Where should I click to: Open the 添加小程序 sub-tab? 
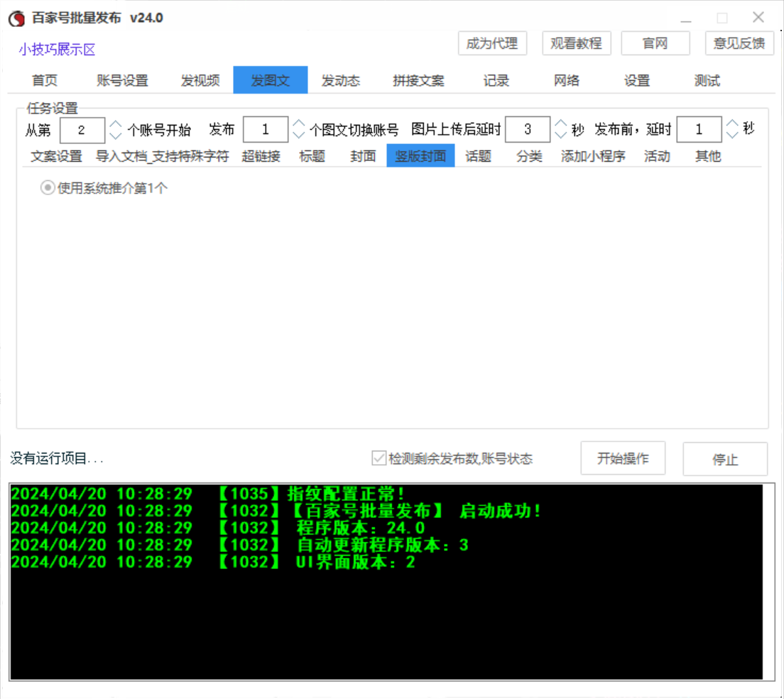click(593, 156)
